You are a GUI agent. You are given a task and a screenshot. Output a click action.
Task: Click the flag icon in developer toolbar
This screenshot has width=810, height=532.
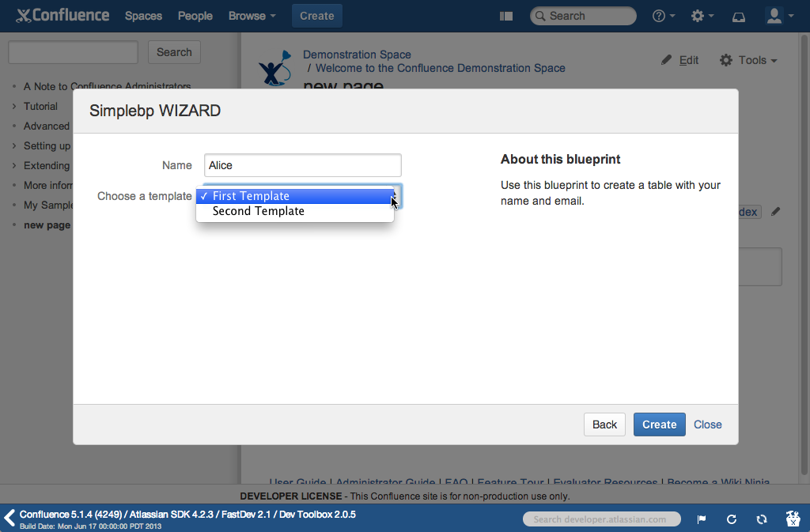point(702,519)
